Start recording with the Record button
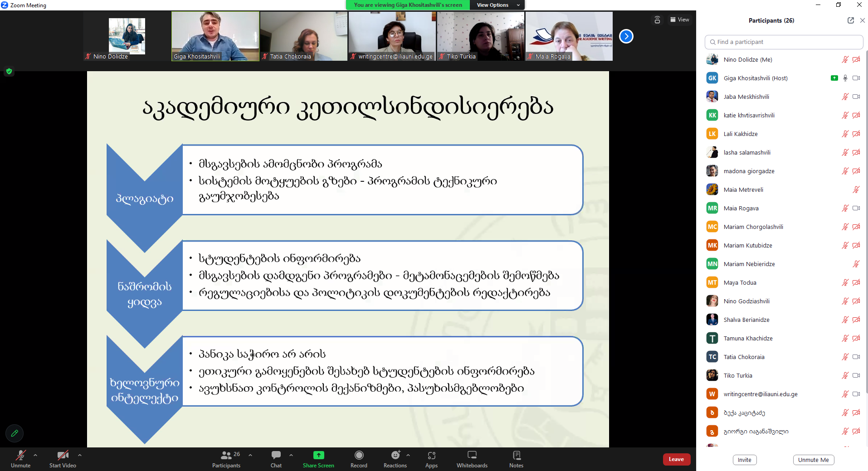Image resolution: width=868 pixels, height=471 pixels. [359, 459]
